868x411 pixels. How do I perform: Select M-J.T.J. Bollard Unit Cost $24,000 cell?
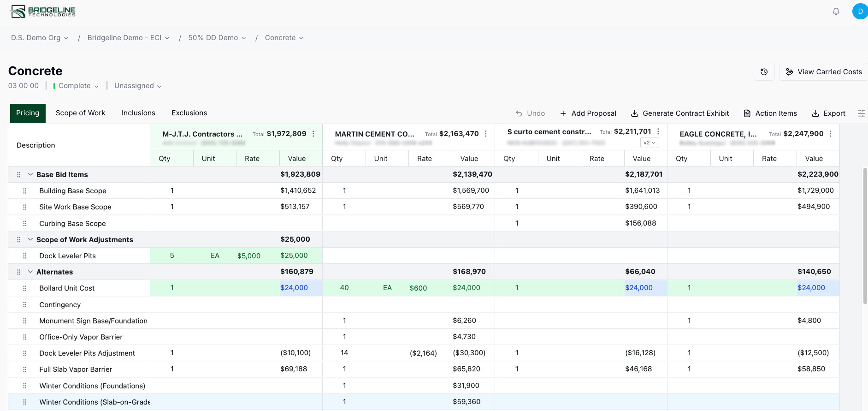pos(301,288)
